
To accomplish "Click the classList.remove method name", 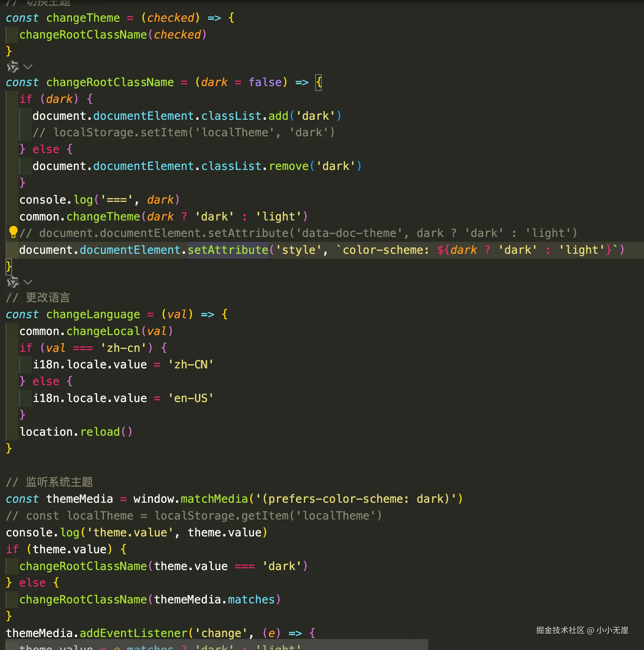I will tap(289, 166).
